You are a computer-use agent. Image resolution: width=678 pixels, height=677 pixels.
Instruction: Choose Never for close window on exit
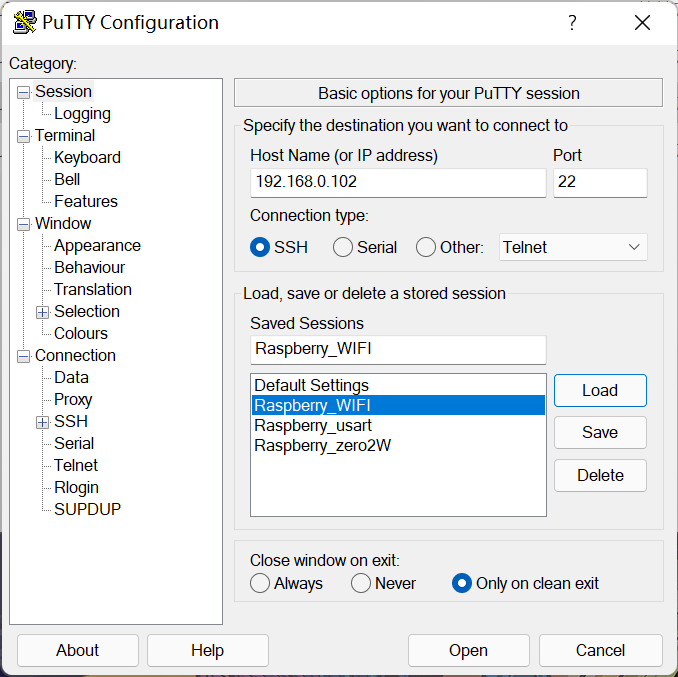(x=361, y=583)
